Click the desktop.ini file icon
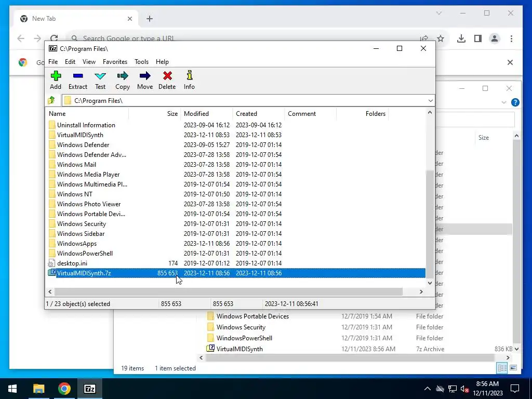 (51, 263)
